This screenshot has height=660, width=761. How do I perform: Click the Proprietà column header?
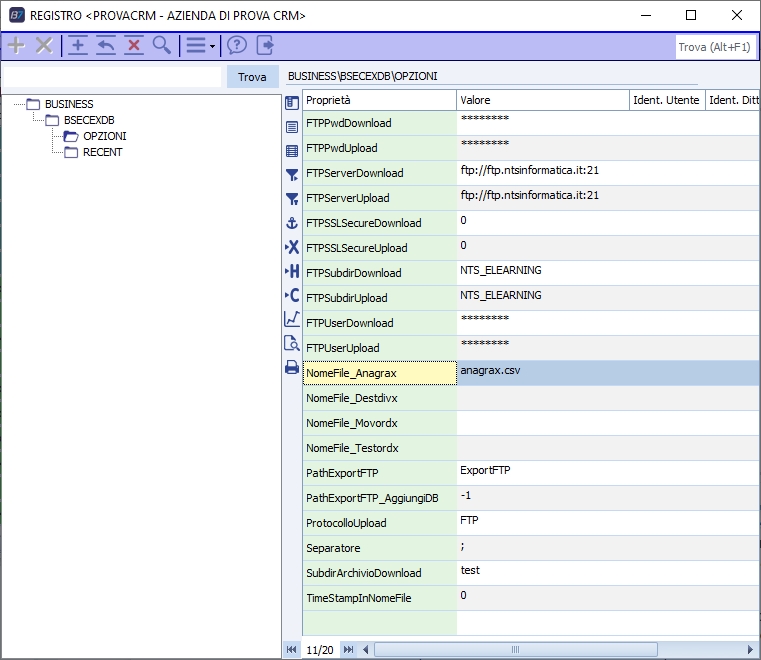pos(379,100)
